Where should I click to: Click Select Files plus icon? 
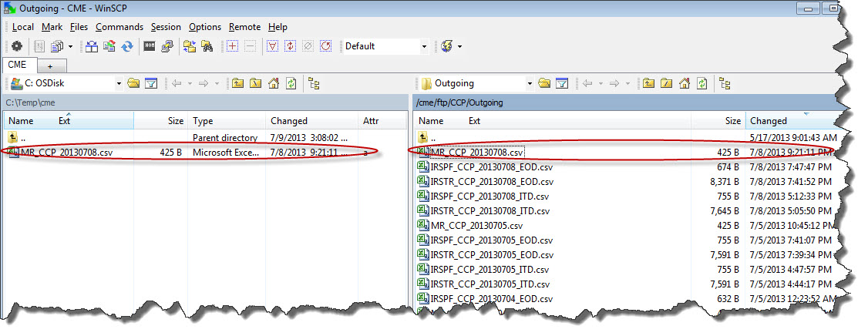[x=233, y=46]
